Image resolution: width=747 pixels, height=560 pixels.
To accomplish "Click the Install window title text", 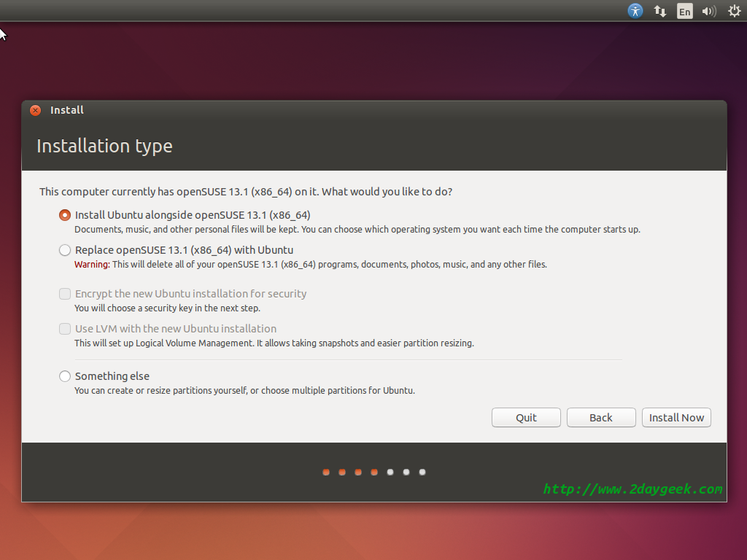I will pos(66,110).
